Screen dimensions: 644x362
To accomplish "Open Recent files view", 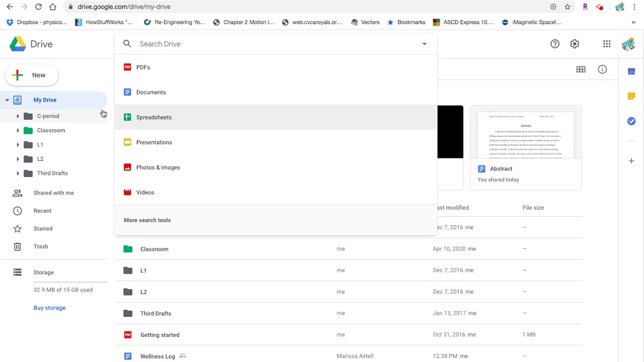I will tap(42, 211).
